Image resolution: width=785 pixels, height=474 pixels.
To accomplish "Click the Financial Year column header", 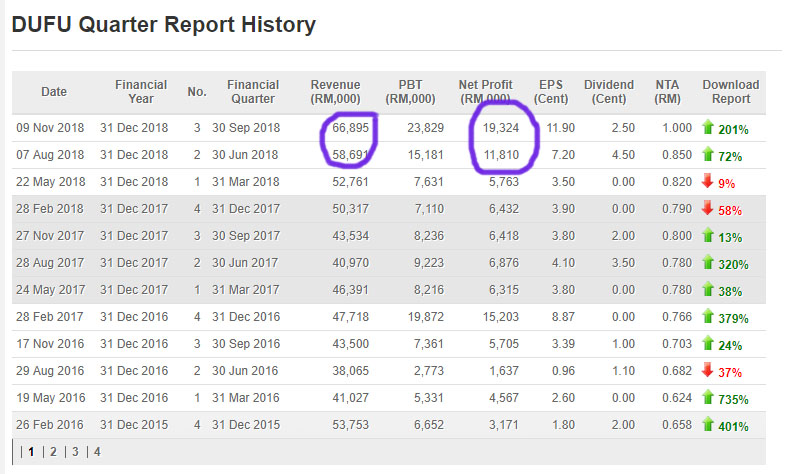I will pyautogui.click(x=141, y=92).
